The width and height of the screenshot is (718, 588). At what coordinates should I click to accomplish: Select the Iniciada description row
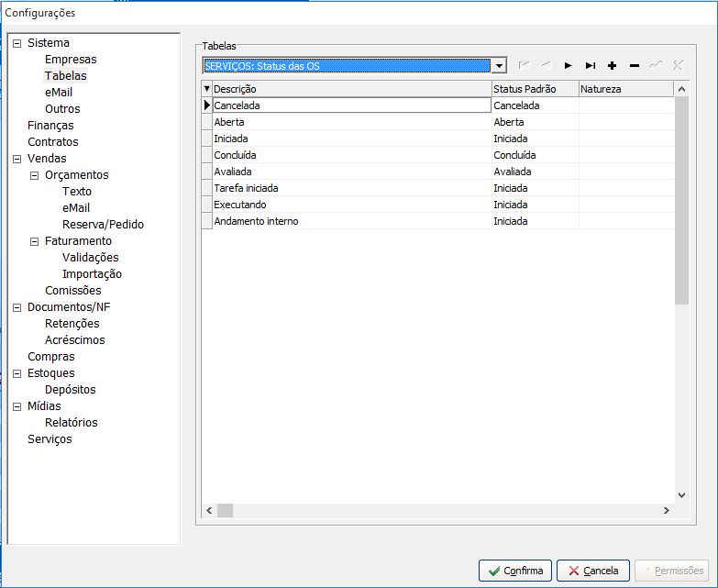click(352, 139)
